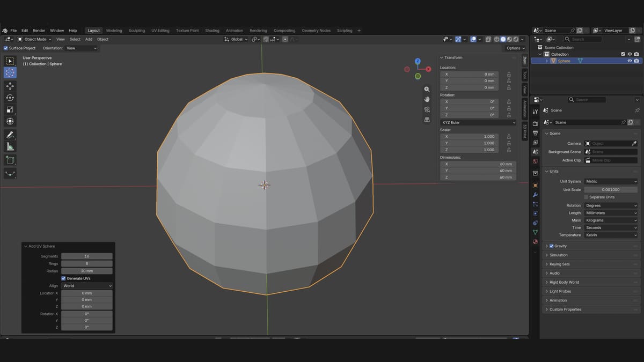
Task: Hide the Collection with its eye icon
Action: [630, 54]
